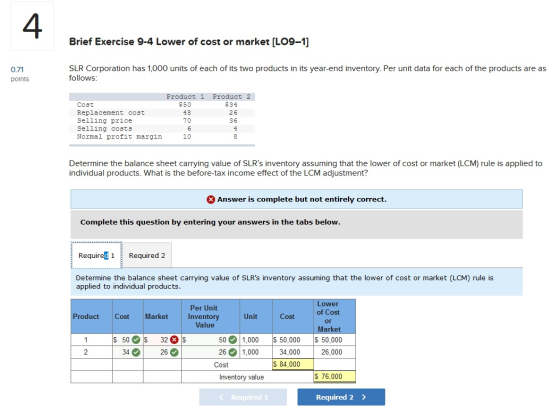Select the disabled Required 1 previous button
This screenshot has width=560, height=414.
(243, 397)
